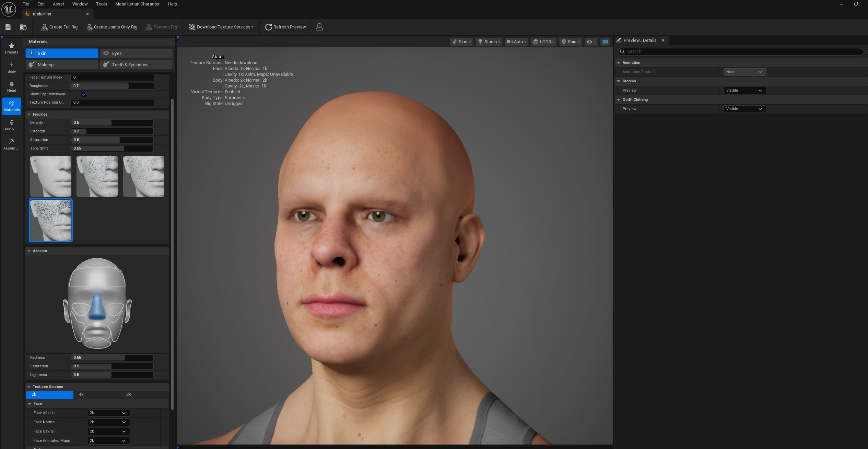The height and width of the screenshot is (449, 868).
Task: Select the first no-freckles thumbnail
Action: [51, 176]
